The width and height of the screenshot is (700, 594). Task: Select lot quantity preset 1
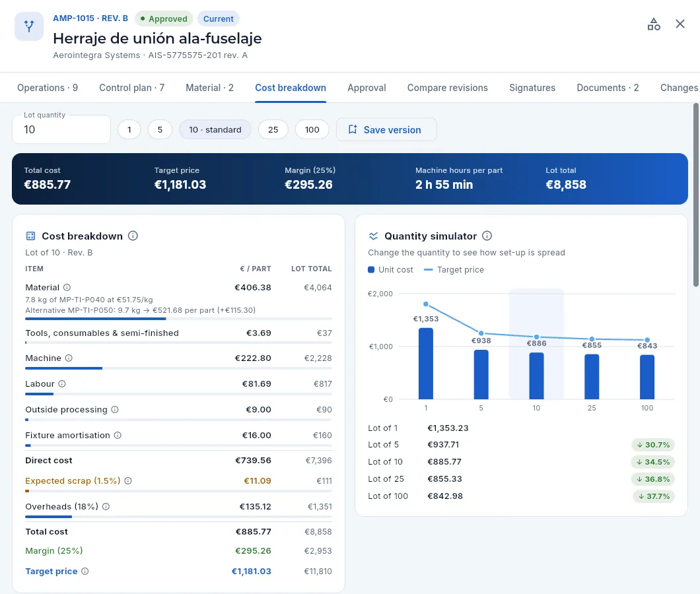coord(129,130)
